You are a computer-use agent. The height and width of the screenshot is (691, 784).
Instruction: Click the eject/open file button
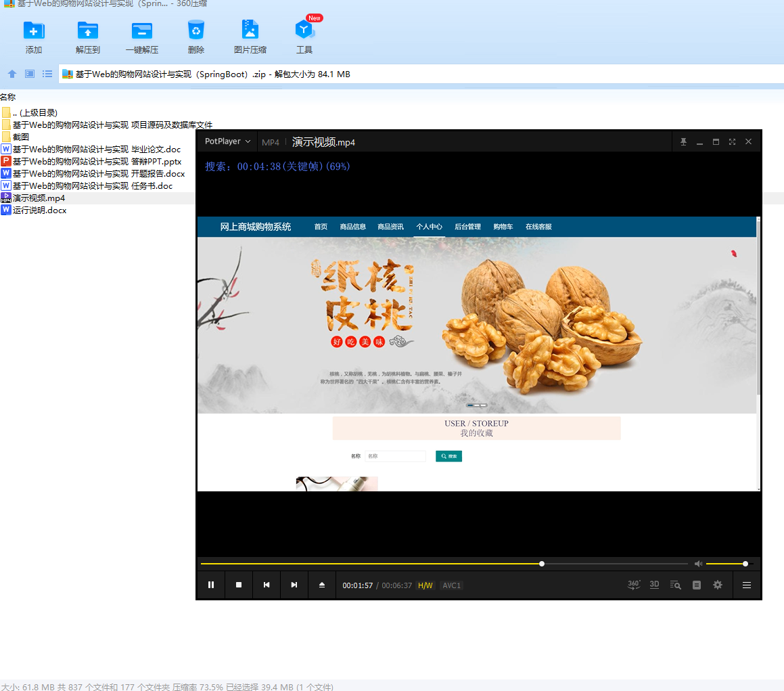322,585
